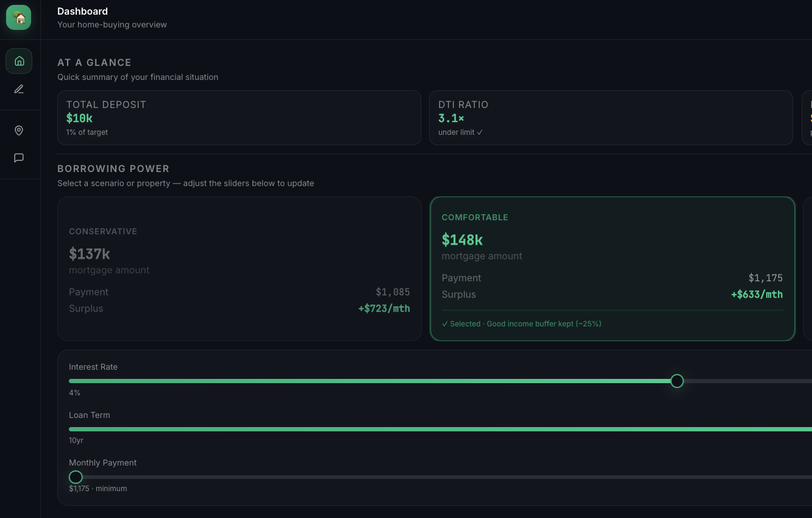Open the pencil edit page in sidebar
This screenshot has height=518, width=812.
[x=19, y=89]
